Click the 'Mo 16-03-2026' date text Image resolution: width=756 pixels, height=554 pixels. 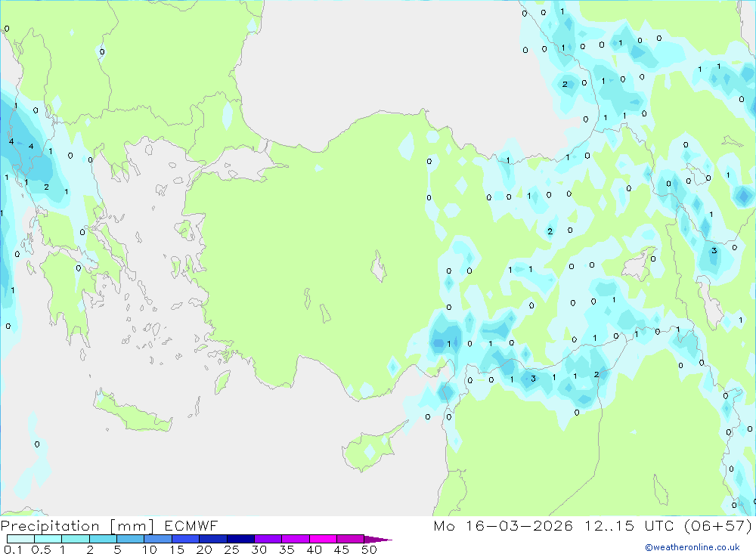[x=503, y=525]
